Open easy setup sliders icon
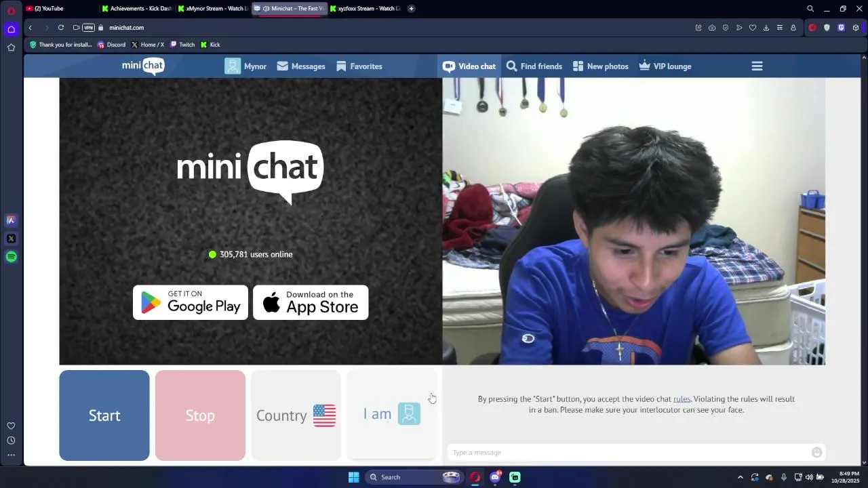The image size is (868, 488). pos(780,28)
